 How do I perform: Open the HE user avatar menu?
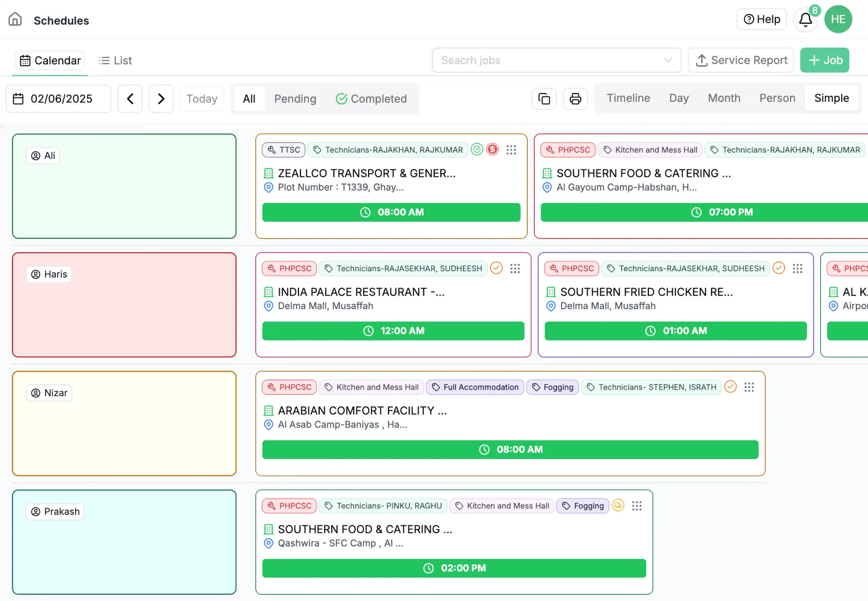tap(838, 19)
